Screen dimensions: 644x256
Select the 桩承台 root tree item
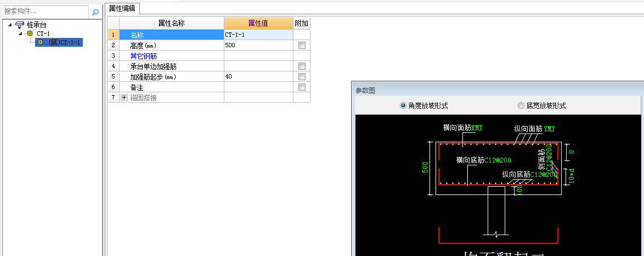pos(37,25)
